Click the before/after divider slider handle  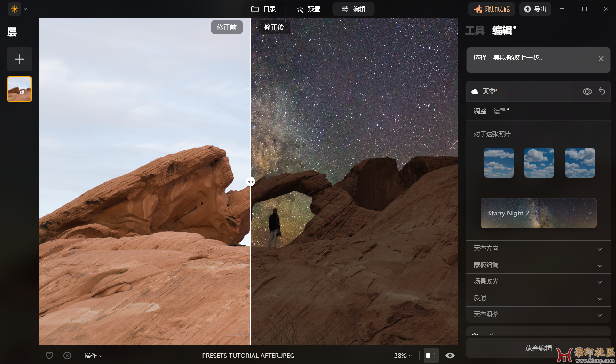251,182
